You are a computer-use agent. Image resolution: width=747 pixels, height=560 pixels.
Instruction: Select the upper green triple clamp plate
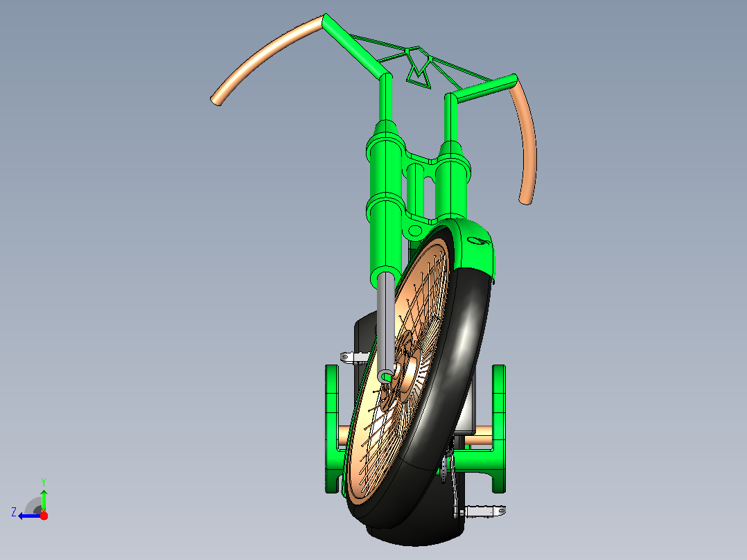[x=419, y=157]
